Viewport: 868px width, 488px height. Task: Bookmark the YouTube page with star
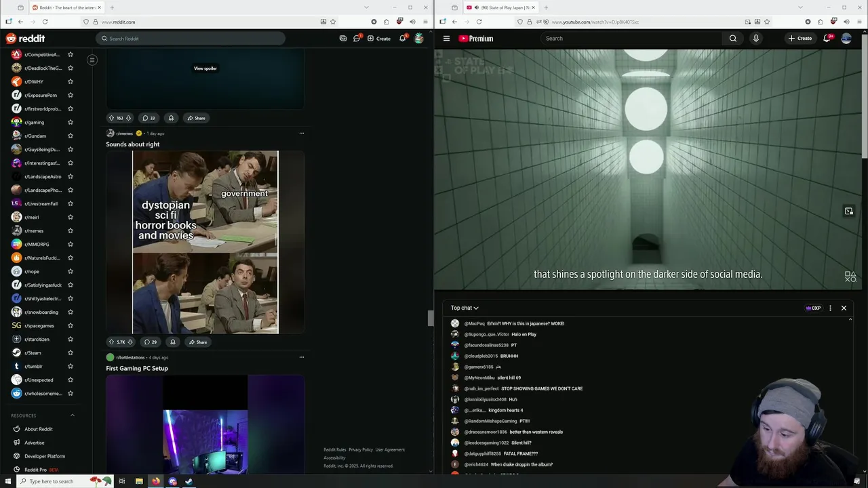pos(767,22)
